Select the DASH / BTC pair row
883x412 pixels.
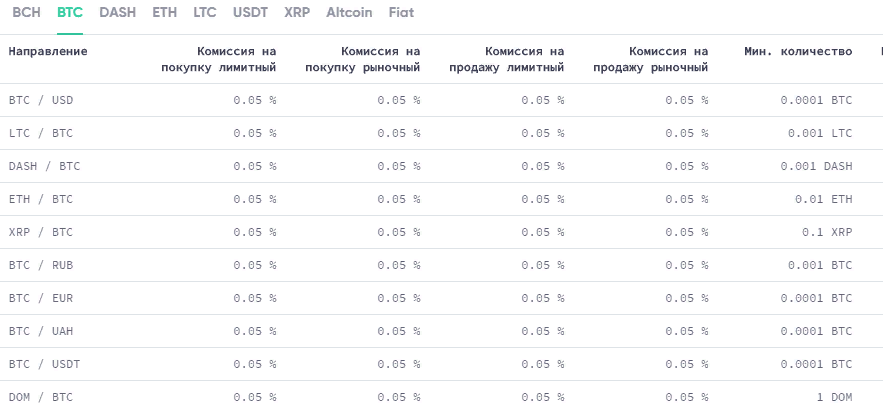tap(442, 166)
